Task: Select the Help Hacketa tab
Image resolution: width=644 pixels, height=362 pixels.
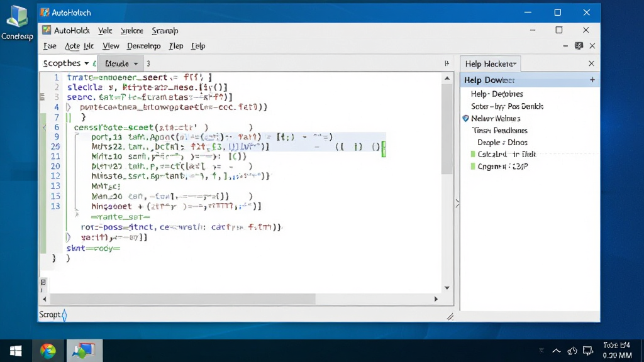Action: [491, 64]
